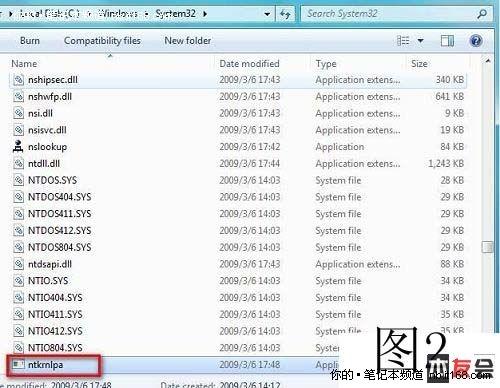The width and height of the screenshot is (500, 388).
Task: Select the NTDOS804.SYS file name
Action: point(60,247)
